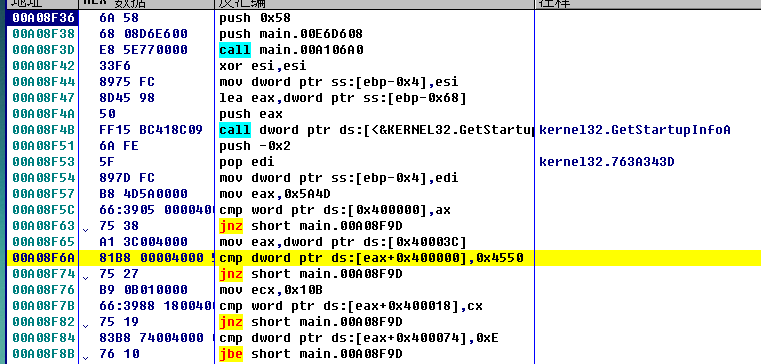Select hex bytes 8975 FC
761x364 pixels.
127,83
